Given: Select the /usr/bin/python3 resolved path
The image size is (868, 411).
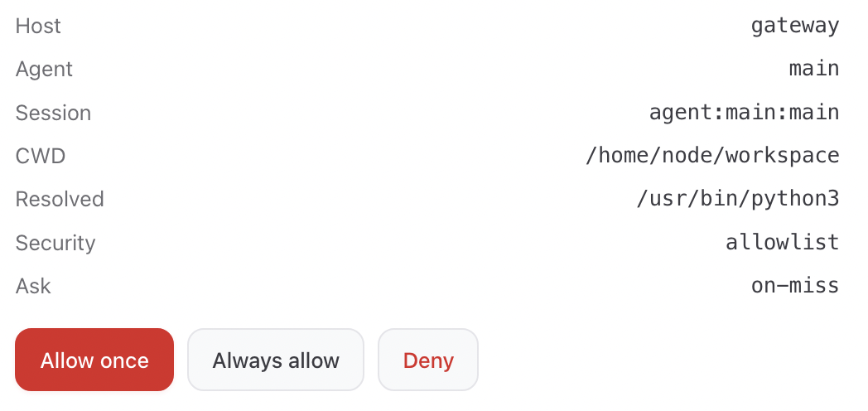Looking at the screenshot, I should click(737, 200).
